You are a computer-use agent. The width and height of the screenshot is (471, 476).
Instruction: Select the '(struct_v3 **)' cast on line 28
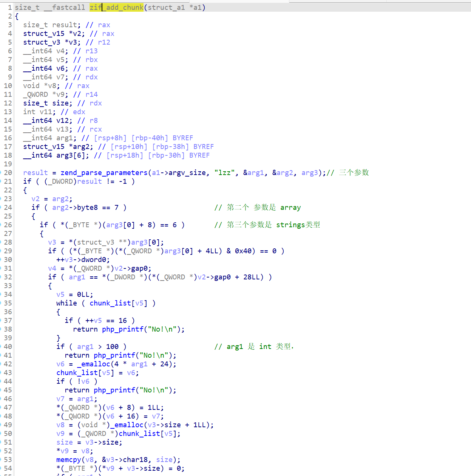click(102, 242)
